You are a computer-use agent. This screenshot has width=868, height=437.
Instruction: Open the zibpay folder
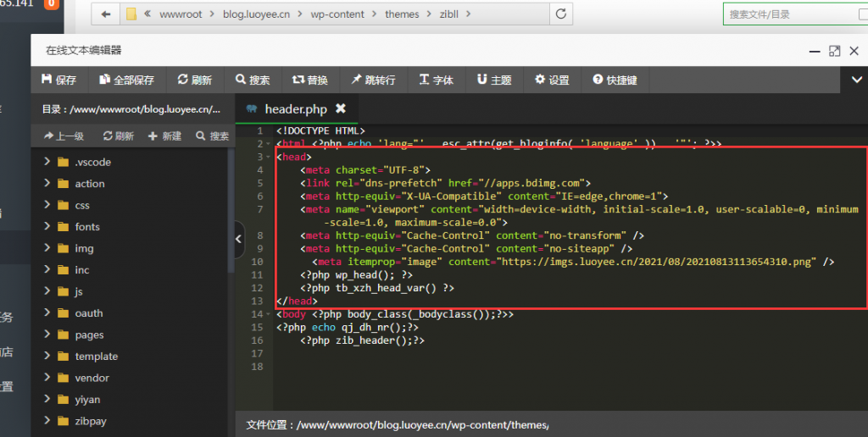click(91, 422)
